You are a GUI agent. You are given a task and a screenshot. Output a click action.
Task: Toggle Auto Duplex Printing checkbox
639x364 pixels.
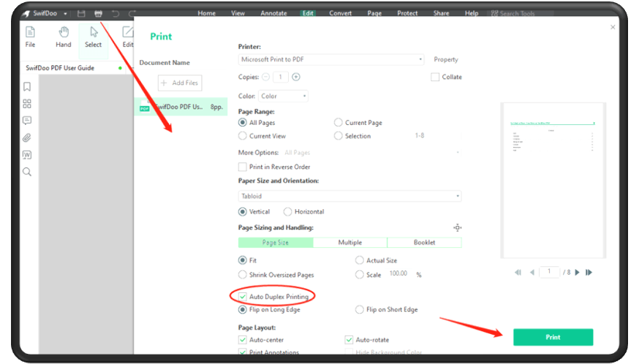[243, 296]
